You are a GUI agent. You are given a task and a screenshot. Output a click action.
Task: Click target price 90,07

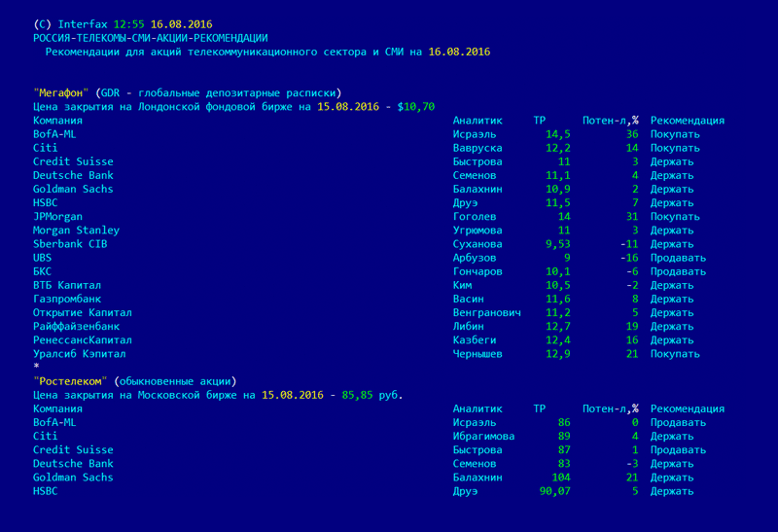click(x=554, y=491)
